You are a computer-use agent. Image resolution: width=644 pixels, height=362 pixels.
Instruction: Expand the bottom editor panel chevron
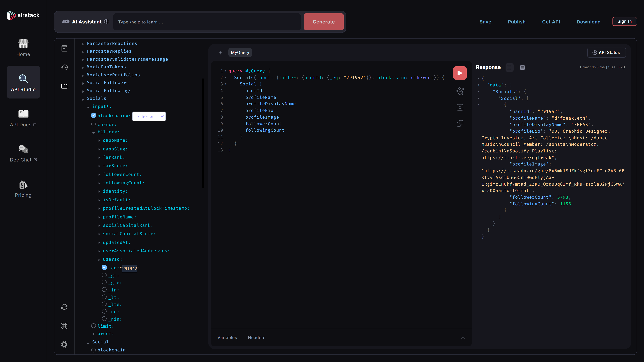[x=463, y=338]
